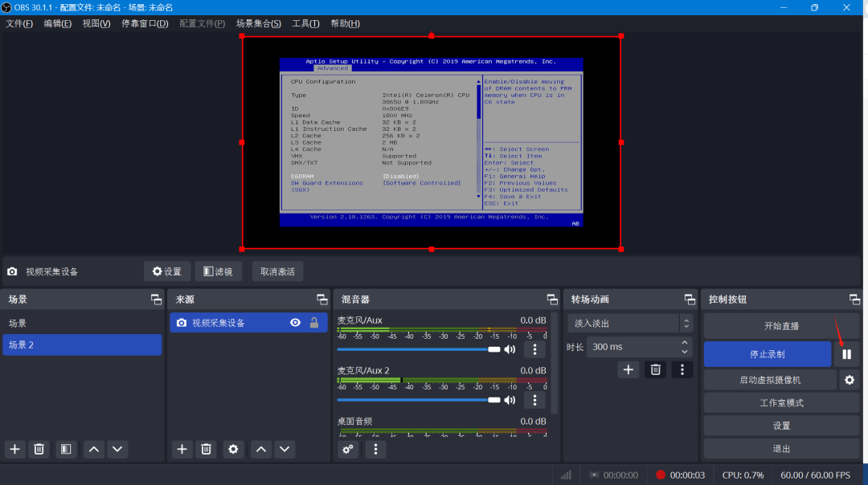Add a new source with plus icon
Screen dimensions: 868x485
182,449
